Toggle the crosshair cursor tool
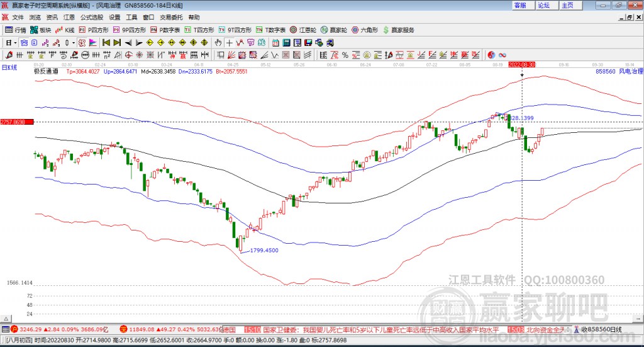Viewport: 644px width, 347px height. [229, 43]
